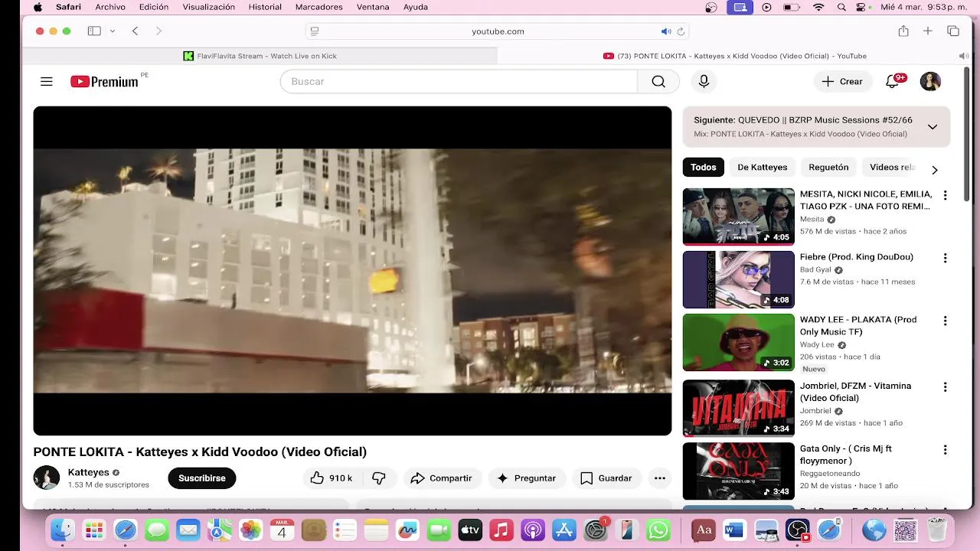Click the Suscribirse button
The height and width of the screenshot is (551, 980).
(202, 478)
